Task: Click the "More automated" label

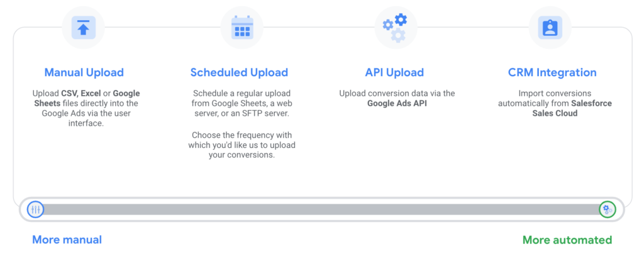Action: 567,240
